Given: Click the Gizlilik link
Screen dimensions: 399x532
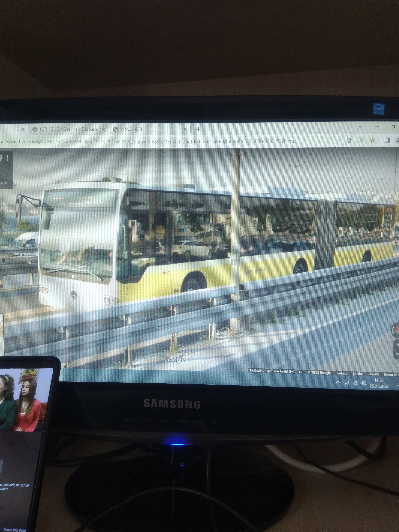Looking at the screenshot, I should (373, 374).
